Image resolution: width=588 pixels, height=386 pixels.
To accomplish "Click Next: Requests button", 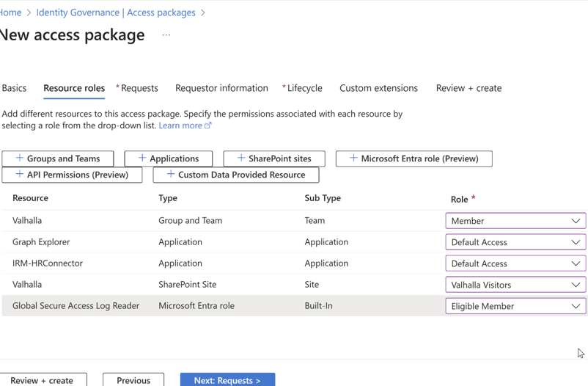I will [227, 379].
